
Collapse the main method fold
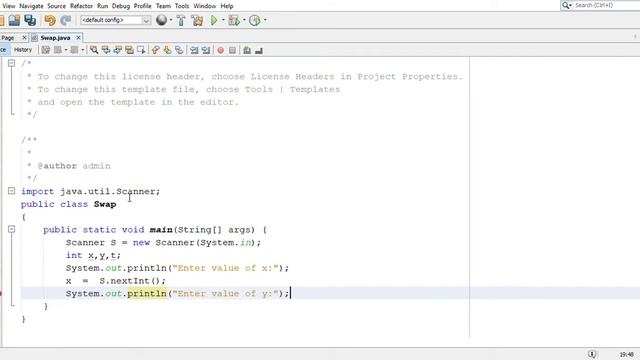pos(11,229)
